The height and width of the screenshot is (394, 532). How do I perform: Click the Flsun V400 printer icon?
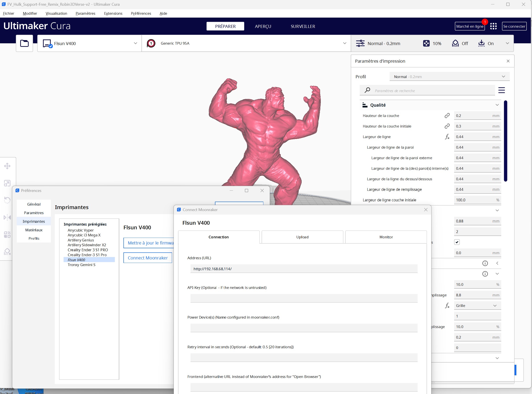(48, 44)
